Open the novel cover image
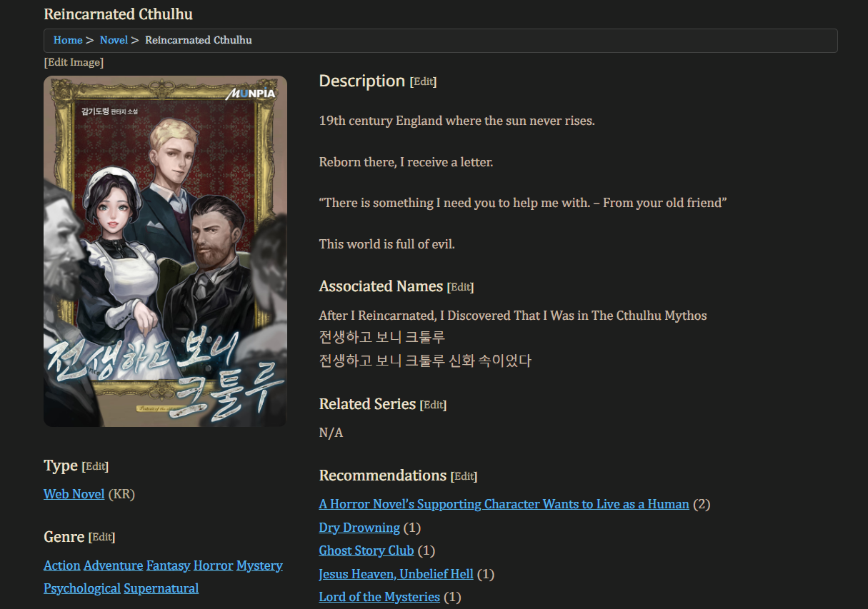This screenshot has width=868, height=609. click(x=165, y=251)
